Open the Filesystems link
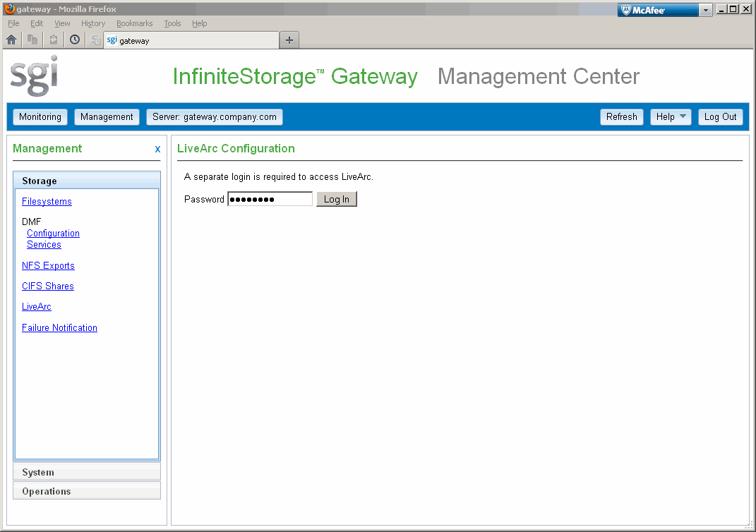 click(x=47, y=201)
